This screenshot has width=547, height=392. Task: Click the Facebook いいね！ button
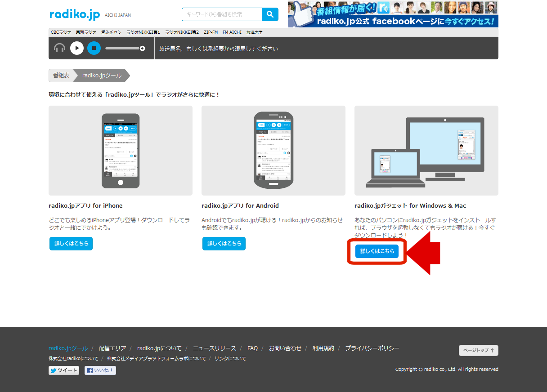(100, 370)
